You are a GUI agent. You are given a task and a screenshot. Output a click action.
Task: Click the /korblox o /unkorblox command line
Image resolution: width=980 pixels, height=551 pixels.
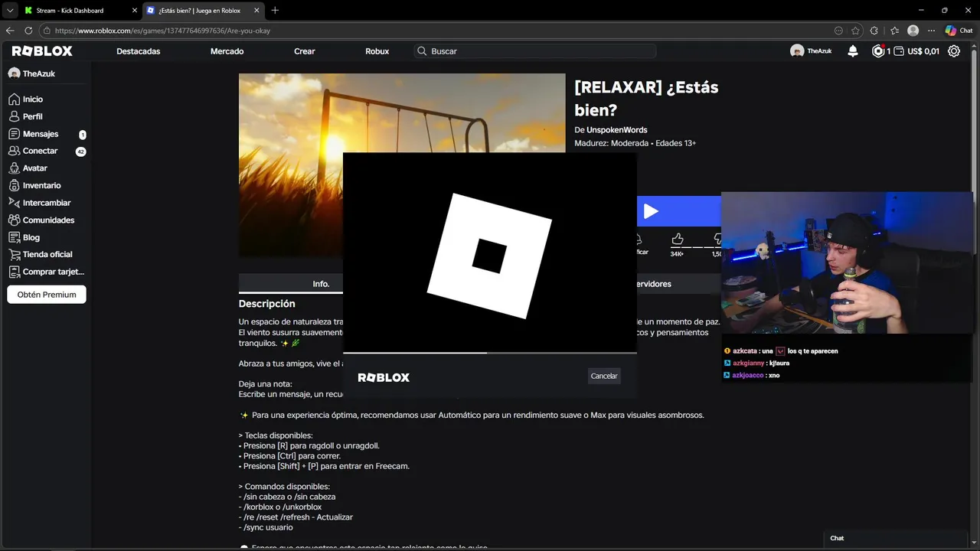280,507
